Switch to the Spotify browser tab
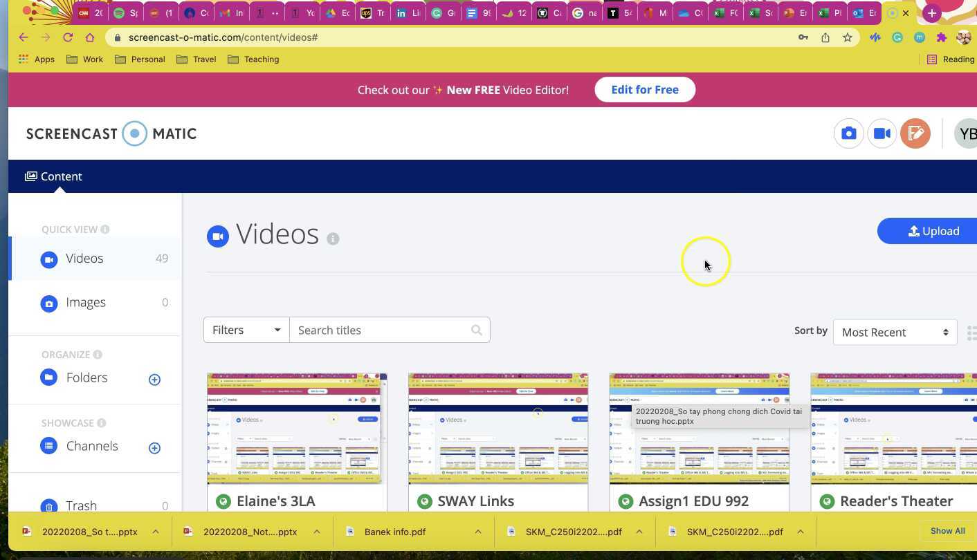 [x=125, y=13]
